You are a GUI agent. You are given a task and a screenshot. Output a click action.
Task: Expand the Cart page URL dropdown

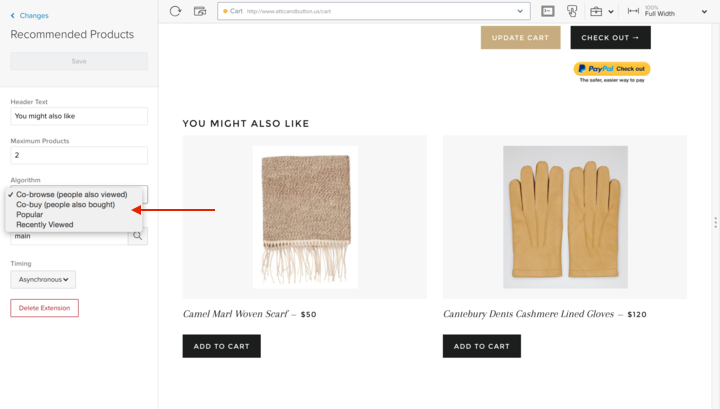[521, 11]
